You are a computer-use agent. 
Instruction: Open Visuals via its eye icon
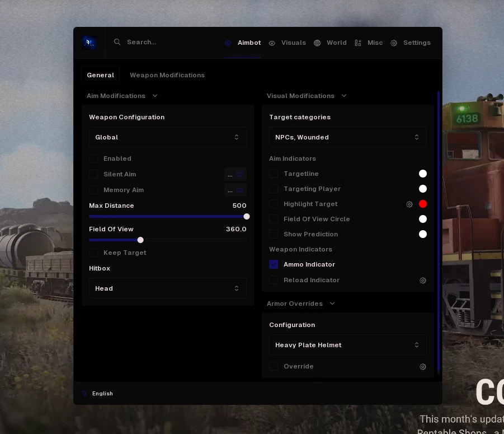[x=272, y=43]
